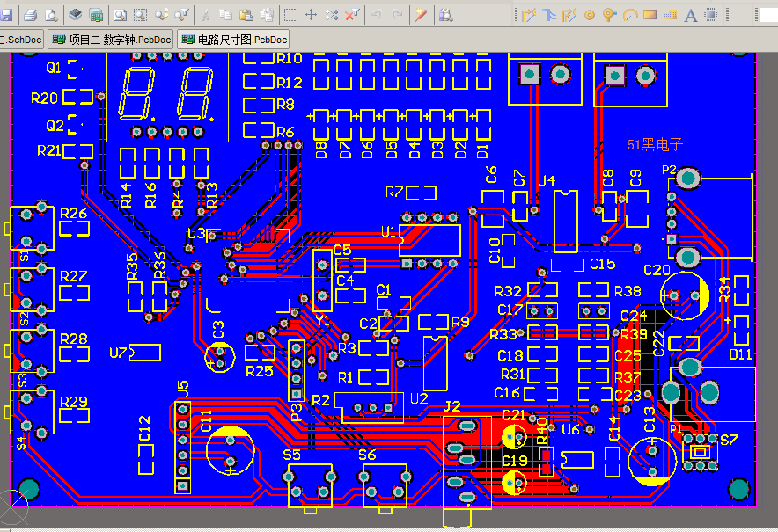
Task: Select the Place String text tool
Action: pyautogui.click(x=691, y=15)
